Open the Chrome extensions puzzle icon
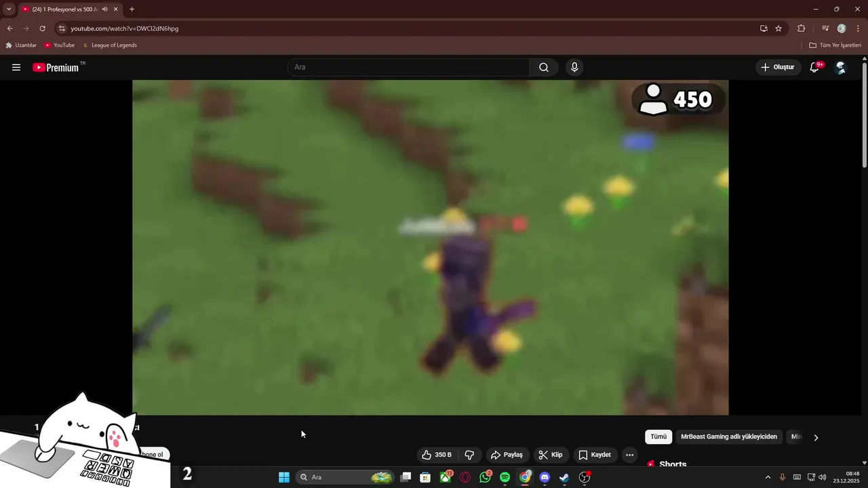Screen dimensions: 868x488 [x=801, y=28]
